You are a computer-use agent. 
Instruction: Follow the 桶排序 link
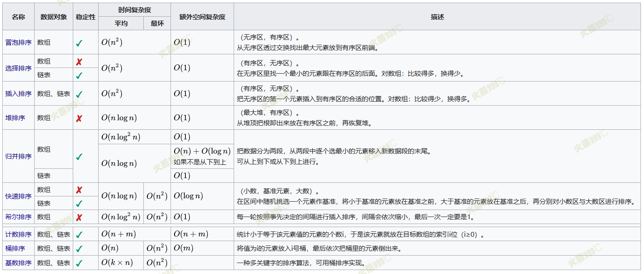pyautogui.click(x=15, y=249)
